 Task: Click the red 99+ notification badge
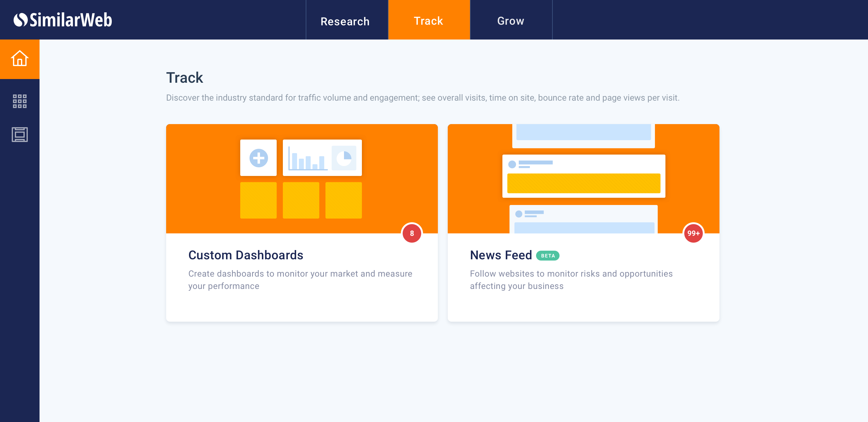pyautogui.click(x=694, y=233)
